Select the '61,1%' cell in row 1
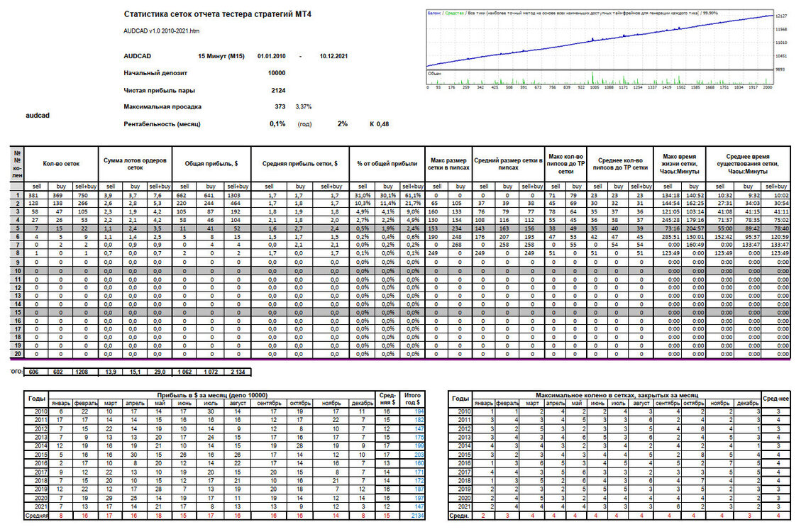806x532 pixels. pos(413,195)
